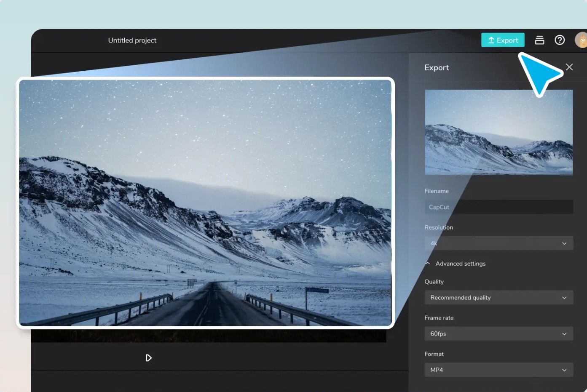
Task: Click the Frame rate label
Action: tap(439, 318)
